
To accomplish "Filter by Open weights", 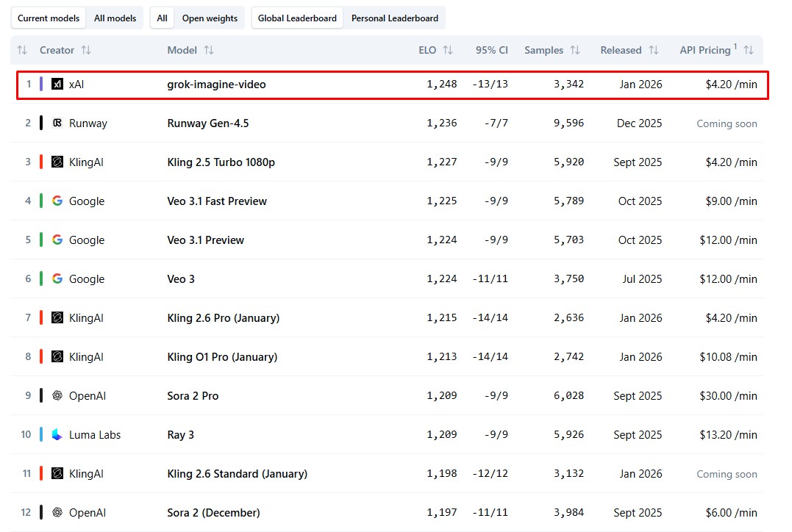I will [210, 18].
